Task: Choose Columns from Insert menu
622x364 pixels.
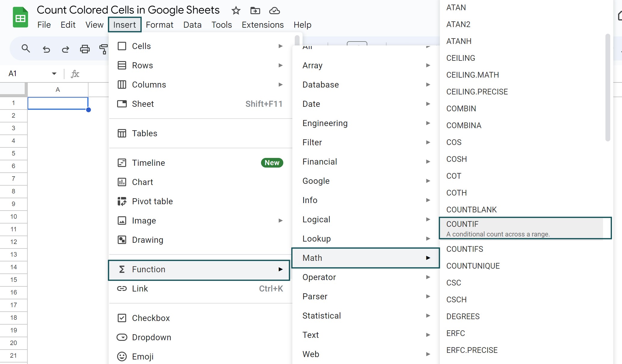Action: (x=200, y=85)
